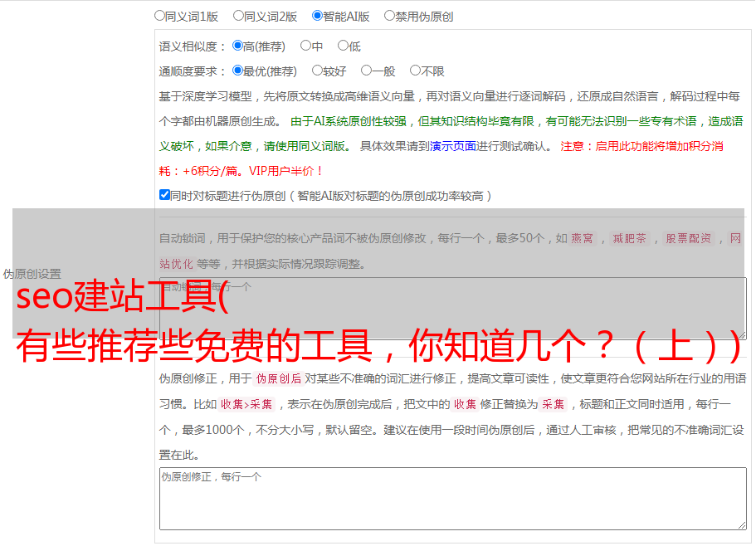This screenshot has width=756, height=546.
Task: Click the 伪原创设置 label
Action: coord(32,274)
